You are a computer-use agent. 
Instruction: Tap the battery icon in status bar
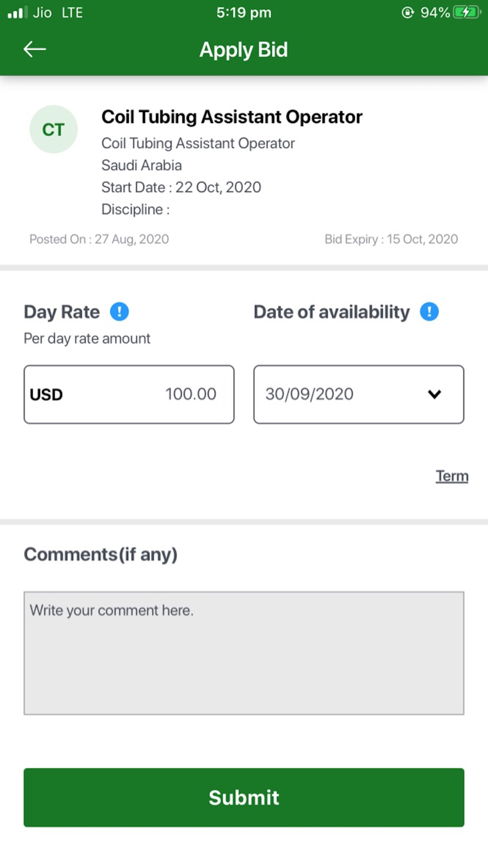coord(467,12)
